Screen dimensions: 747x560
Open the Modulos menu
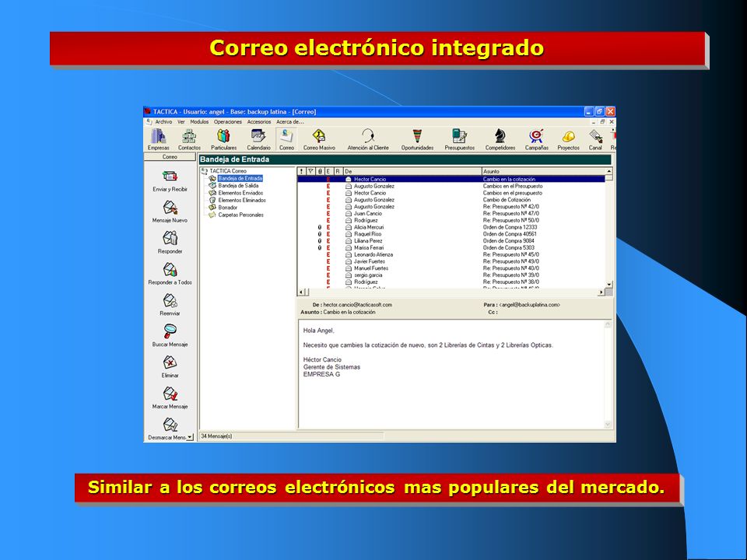pyautogui.click(x=199, y=122)
